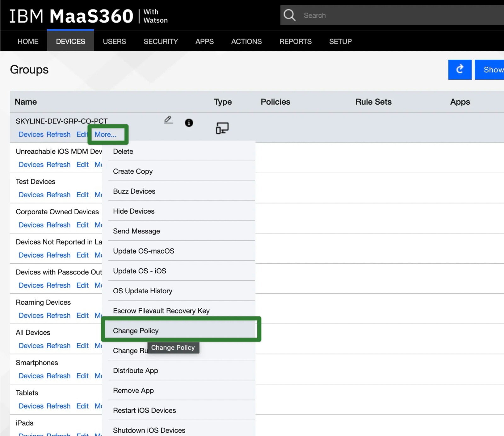Click Refresh under Corporate Owned Devices
504x436 pixels.
click(59, 225)
